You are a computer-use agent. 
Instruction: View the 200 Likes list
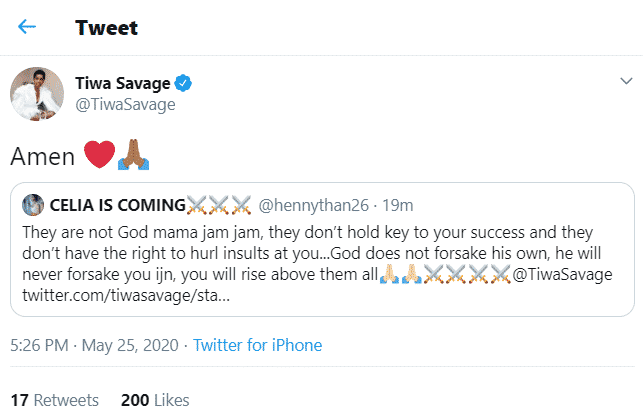(x=155, y=399)
